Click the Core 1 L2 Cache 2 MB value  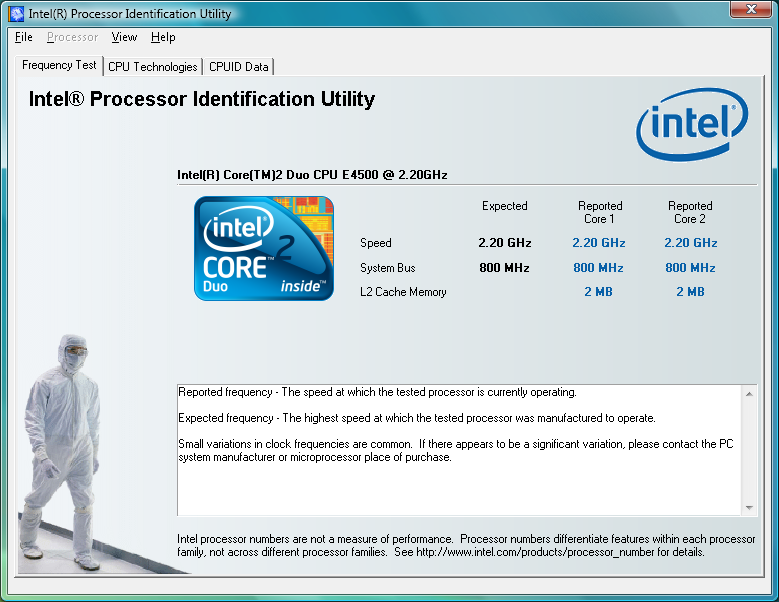pyautogui.click(x=598, y=292)
